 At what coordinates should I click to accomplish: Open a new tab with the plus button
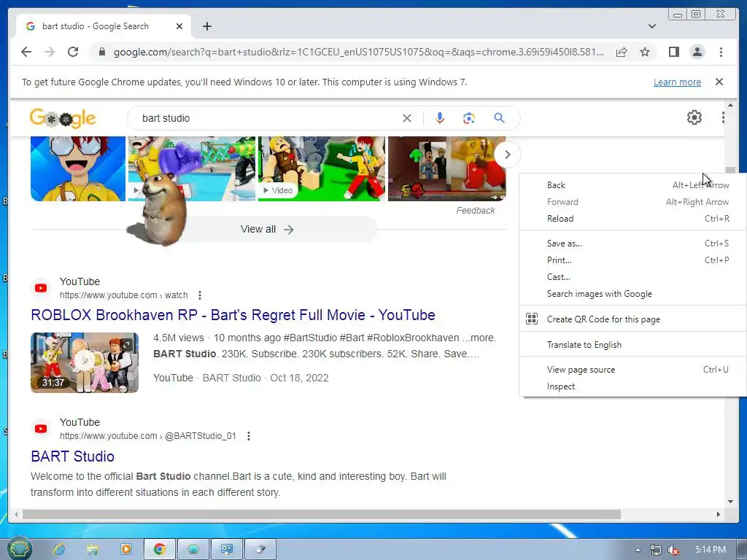pyautogui.click(x=206, y=26)
